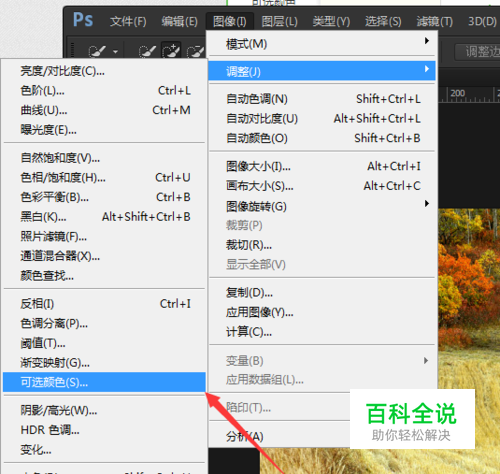Open the 类型(Y) menu

pyautogui.click(x=331, y=22)
